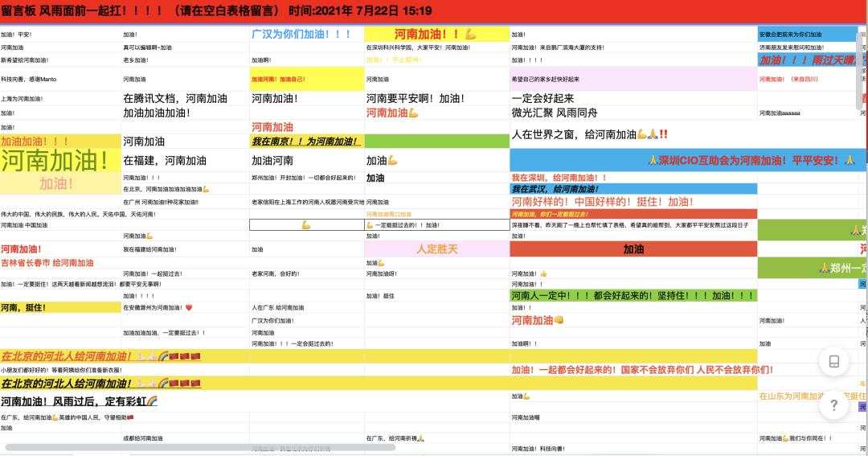
Task: Select the cell 河南加油!一起挺过去!
Action: (x=186, y=273)
